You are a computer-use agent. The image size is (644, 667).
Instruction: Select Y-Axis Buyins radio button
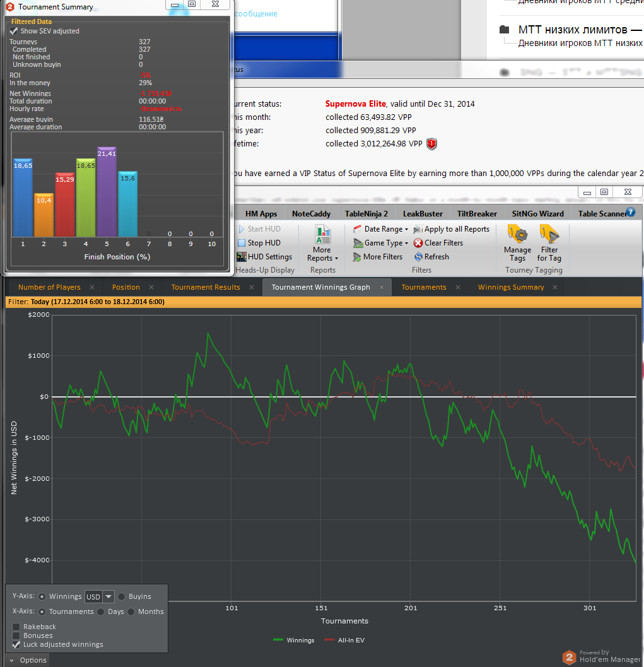tap(122, 596)
